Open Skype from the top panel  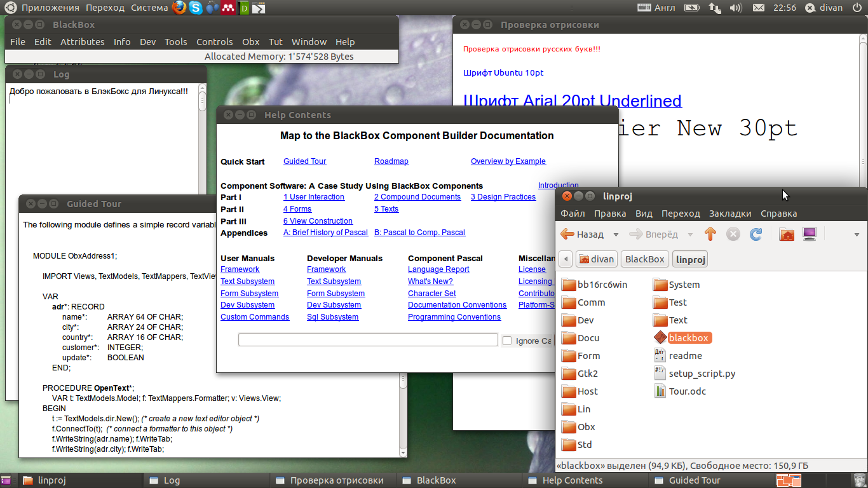[x=196, y=8]
